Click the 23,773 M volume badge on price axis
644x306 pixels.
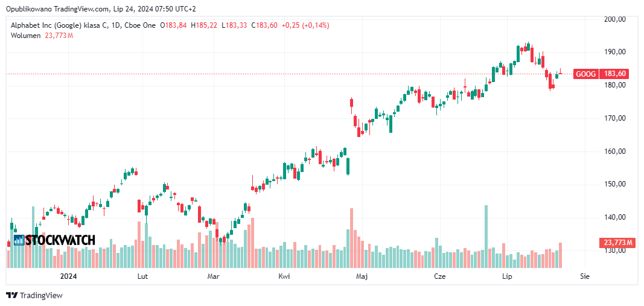[617, 243]
